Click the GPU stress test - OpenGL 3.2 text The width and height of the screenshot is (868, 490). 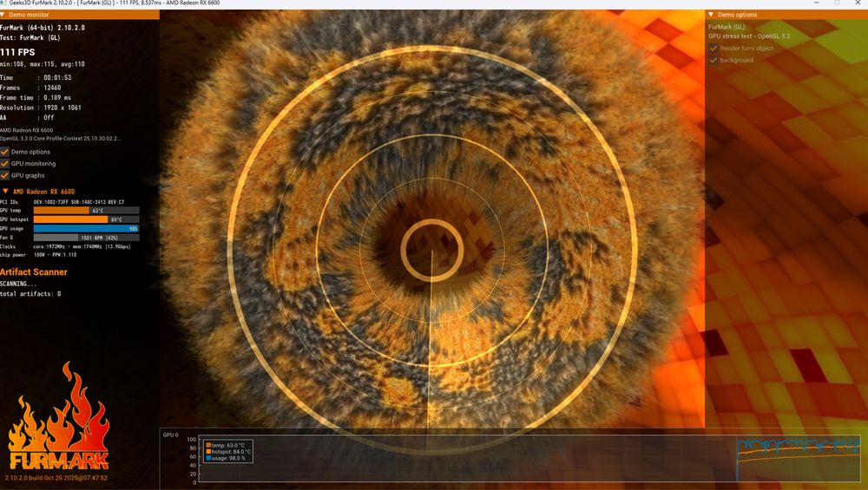(x=749, y=36)
